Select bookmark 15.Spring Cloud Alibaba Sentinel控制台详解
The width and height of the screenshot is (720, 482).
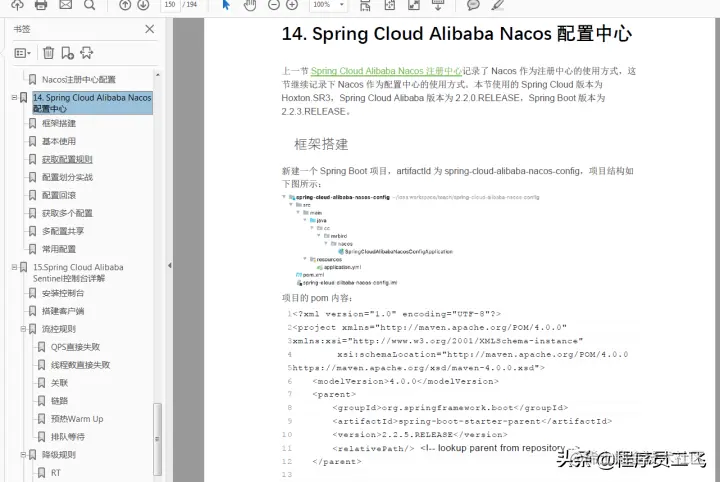(x=78, y=273)
